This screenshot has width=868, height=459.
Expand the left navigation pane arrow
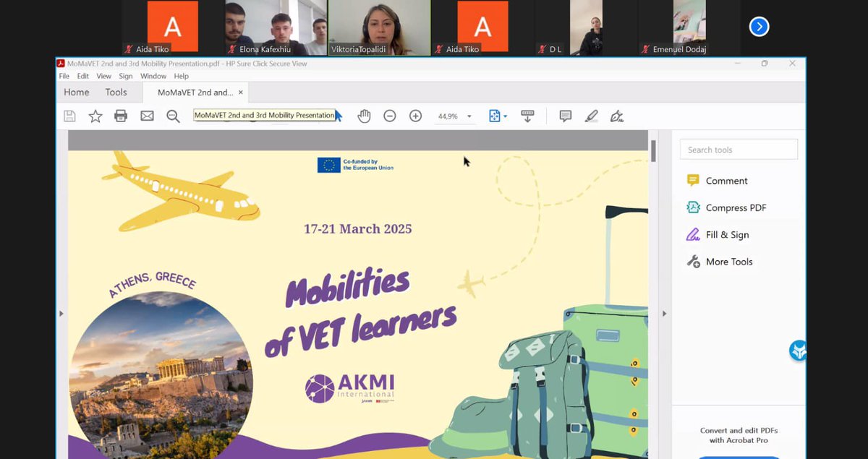(x=61, y=313)
